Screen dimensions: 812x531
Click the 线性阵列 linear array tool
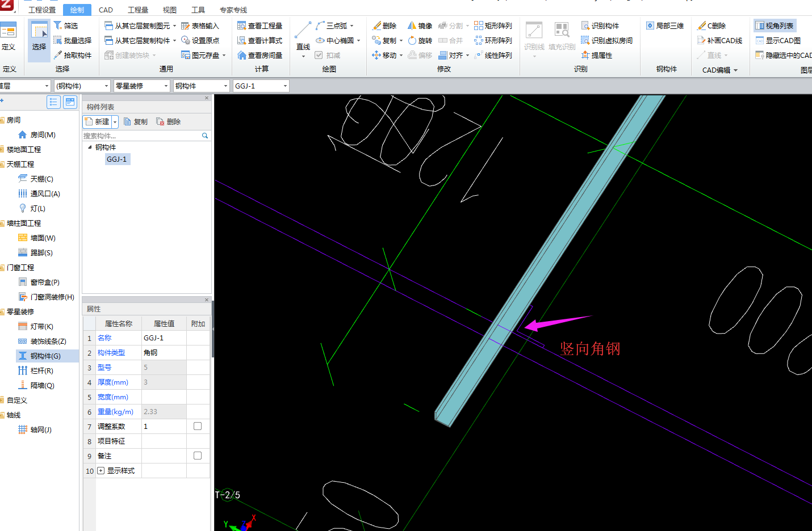pyautogui.click(x=493, y=55)
